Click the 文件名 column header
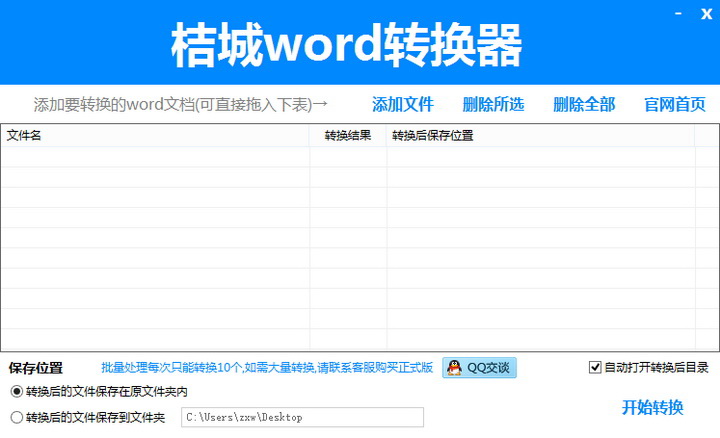 tap(155, 135)
